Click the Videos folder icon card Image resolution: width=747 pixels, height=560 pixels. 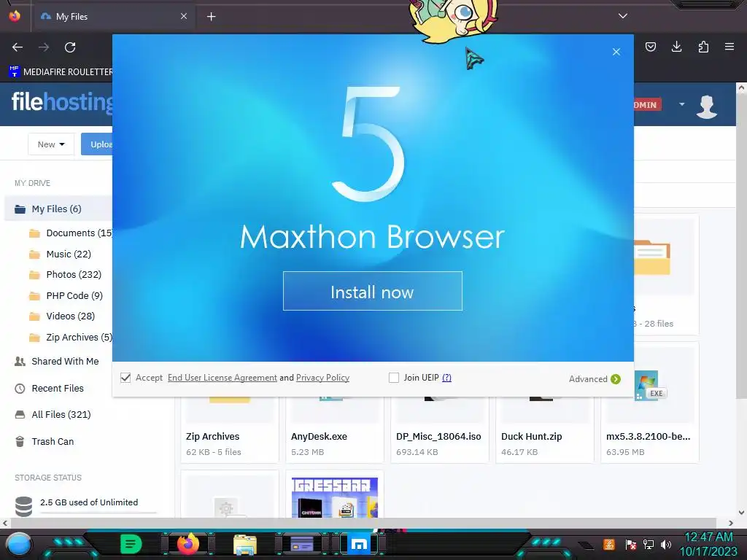tap(666, 275)
